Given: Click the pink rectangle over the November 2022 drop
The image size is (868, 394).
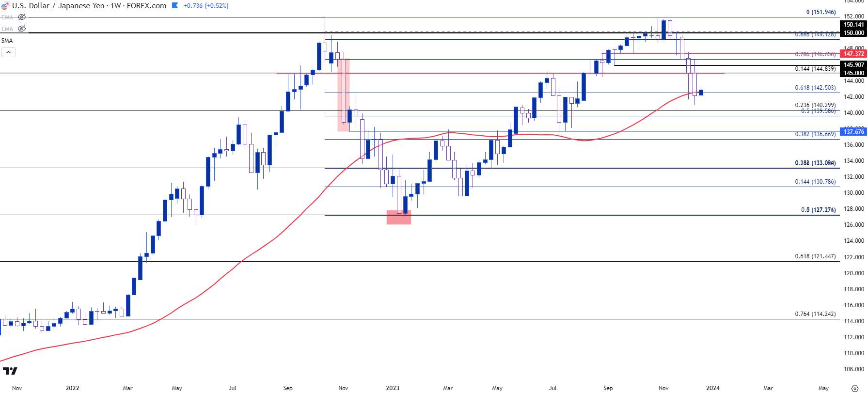Looking at the screenshot, I should pyautogui.click(x=344, y=95).
